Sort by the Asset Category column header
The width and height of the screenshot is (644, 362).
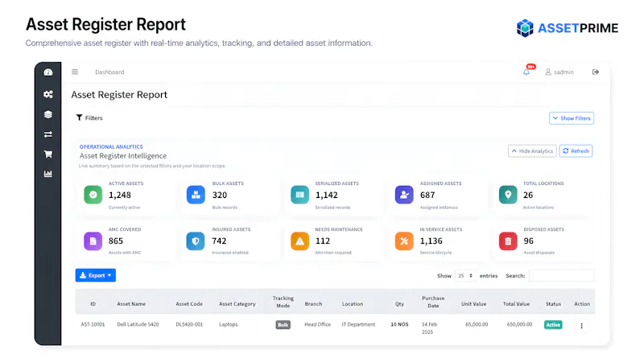coord(237,304)
